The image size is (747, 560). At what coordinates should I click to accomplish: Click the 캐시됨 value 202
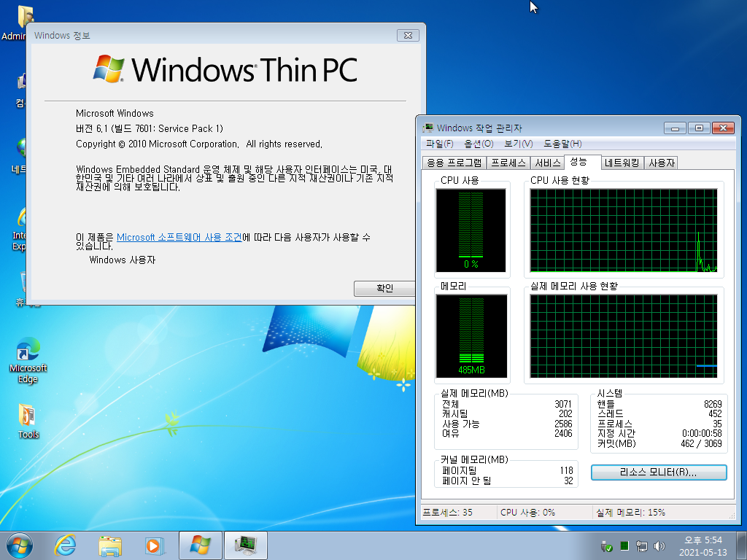point(565,413)
